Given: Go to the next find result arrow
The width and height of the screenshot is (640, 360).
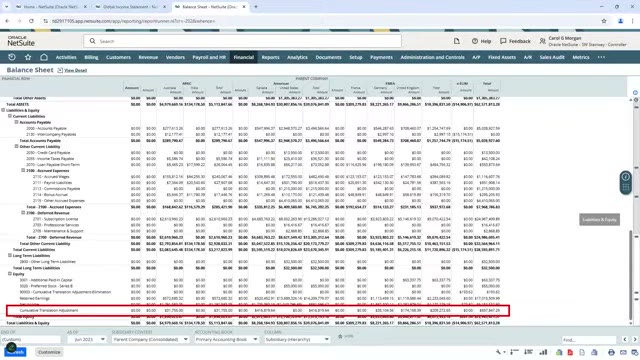Looking at the screenshot, I should [x=635, y=340].
